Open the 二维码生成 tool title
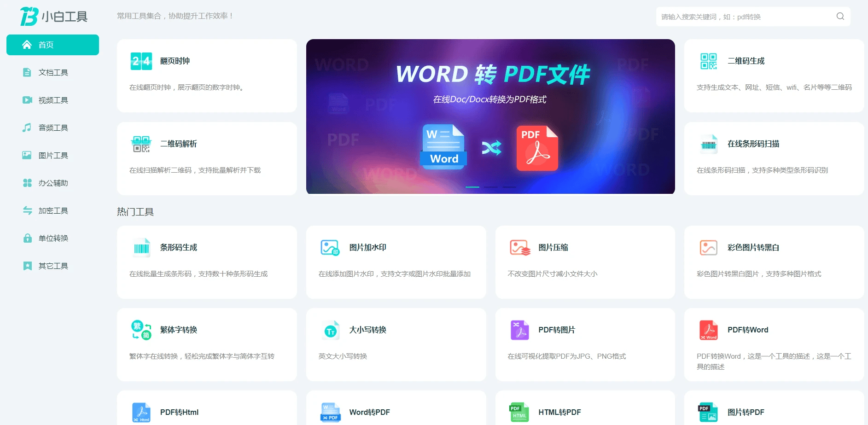 pos(746,61)
